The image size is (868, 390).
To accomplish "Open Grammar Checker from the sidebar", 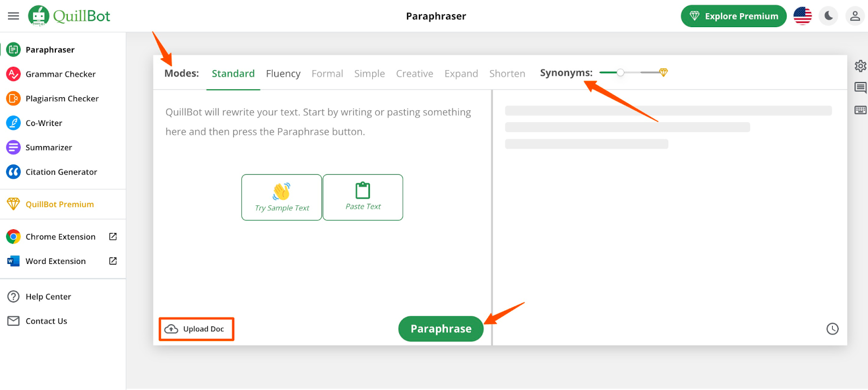I will [60, 74].
